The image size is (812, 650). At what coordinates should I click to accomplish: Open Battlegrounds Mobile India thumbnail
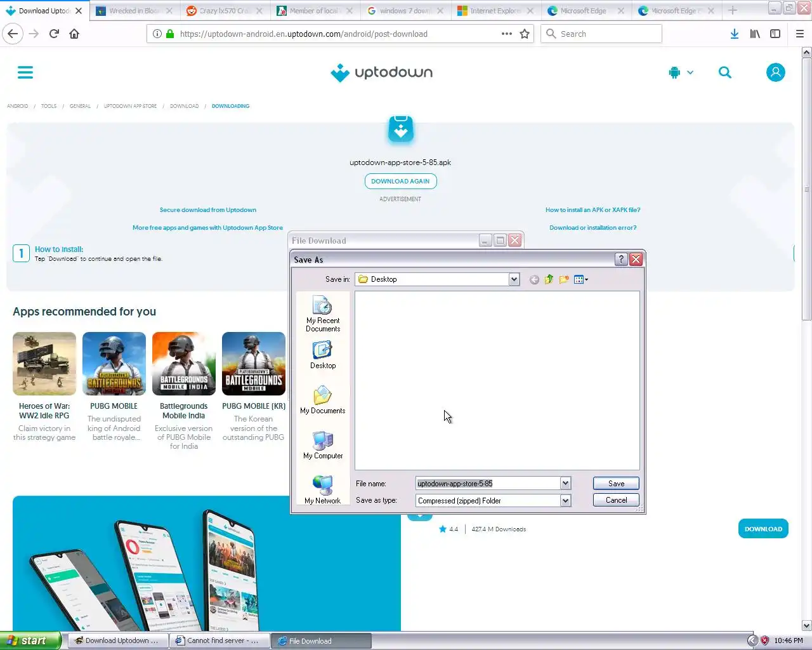184,364
